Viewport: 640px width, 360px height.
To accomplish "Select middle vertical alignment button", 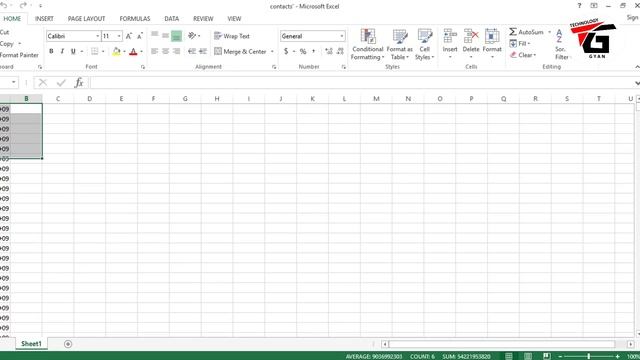I will pos(165,36).
